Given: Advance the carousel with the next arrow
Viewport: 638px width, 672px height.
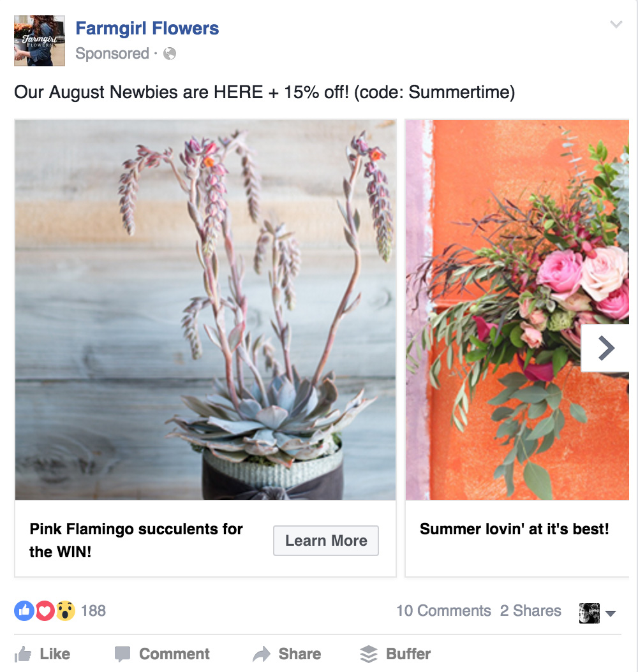Looking at the screenshot, I should pyautogui.click(x=605, y=348).
